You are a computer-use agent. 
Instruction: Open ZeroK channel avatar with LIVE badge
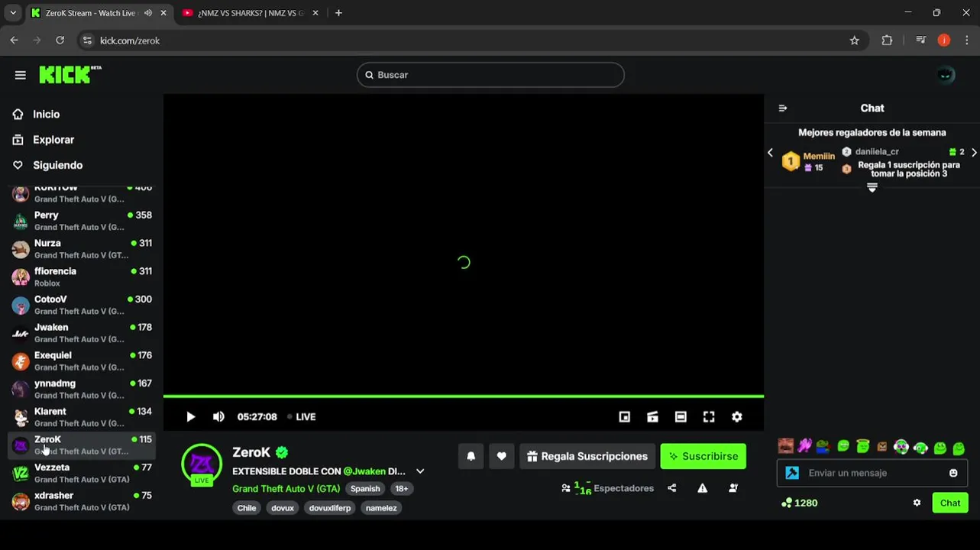[202, 464]
